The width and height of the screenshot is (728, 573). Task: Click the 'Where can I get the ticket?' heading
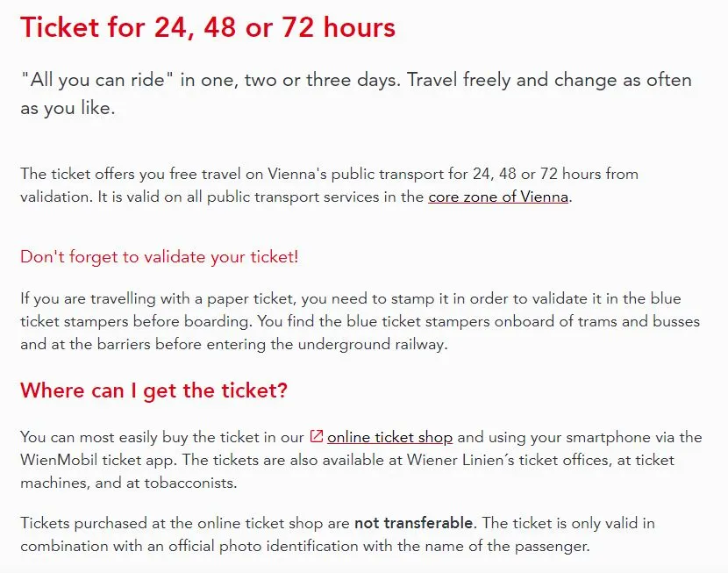(153, 390)
